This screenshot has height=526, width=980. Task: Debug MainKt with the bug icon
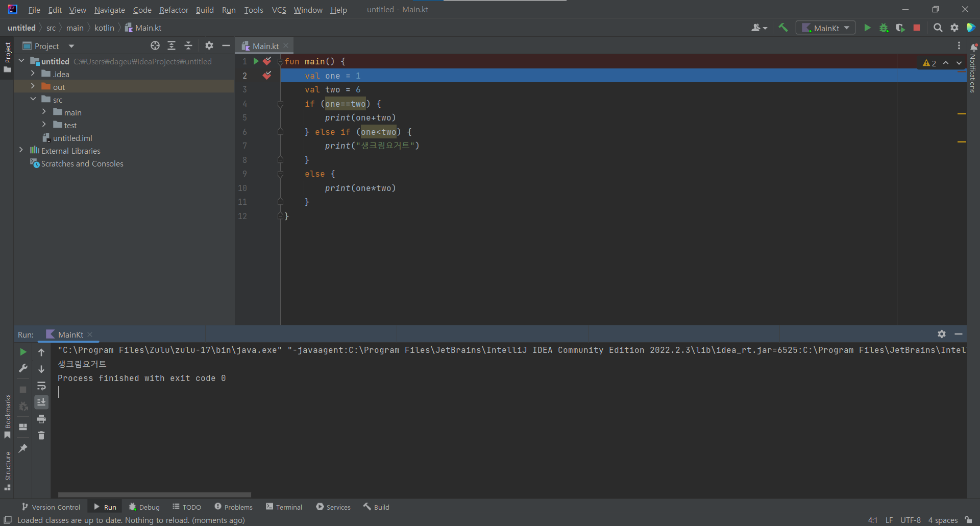click(x=884, y=28)
